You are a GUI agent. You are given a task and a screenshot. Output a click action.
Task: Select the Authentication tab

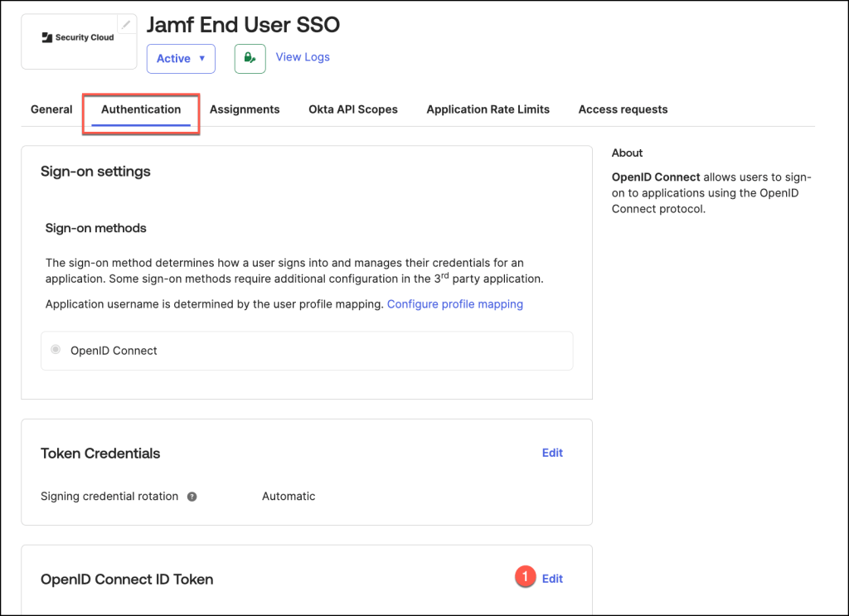(x=141, y=109)
